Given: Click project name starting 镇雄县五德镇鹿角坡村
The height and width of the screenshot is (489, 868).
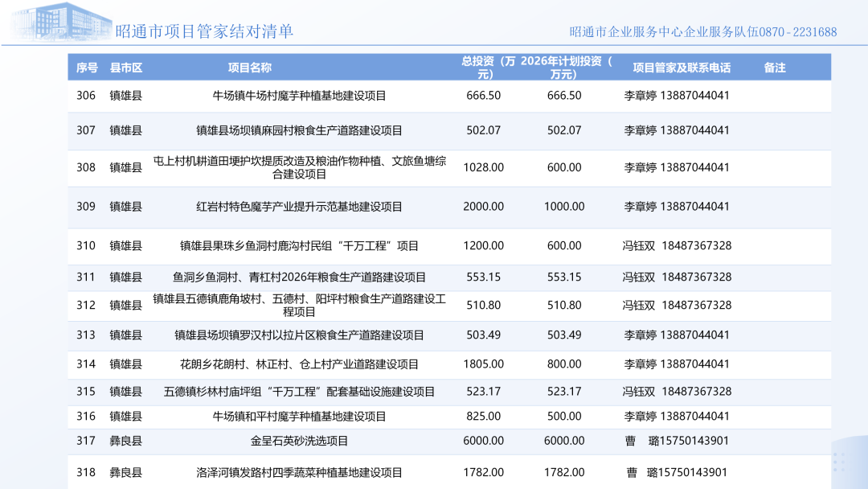Looking at the screenshot, I should tap(299, 305).
